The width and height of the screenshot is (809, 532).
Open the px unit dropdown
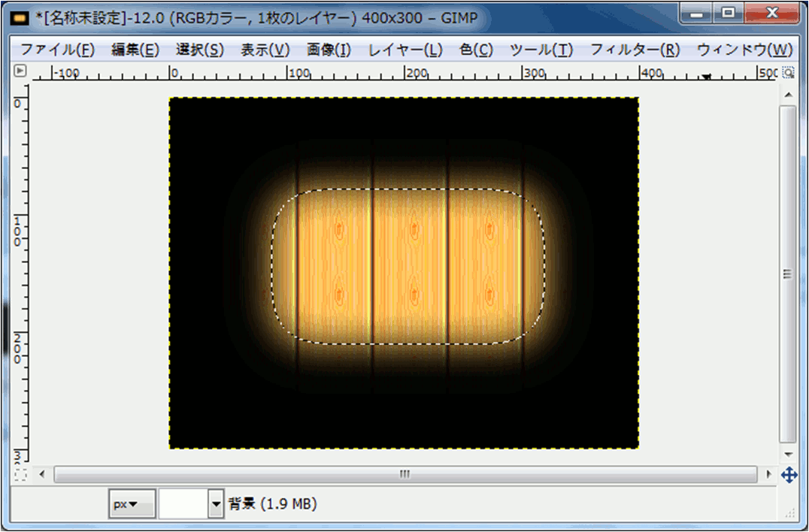tap(132, 504)
